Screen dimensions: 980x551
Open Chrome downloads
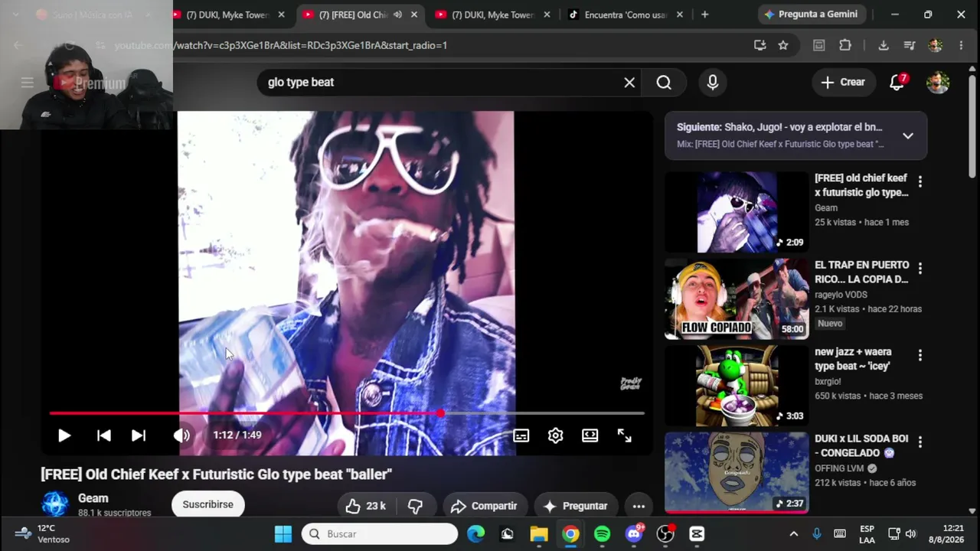884,45
